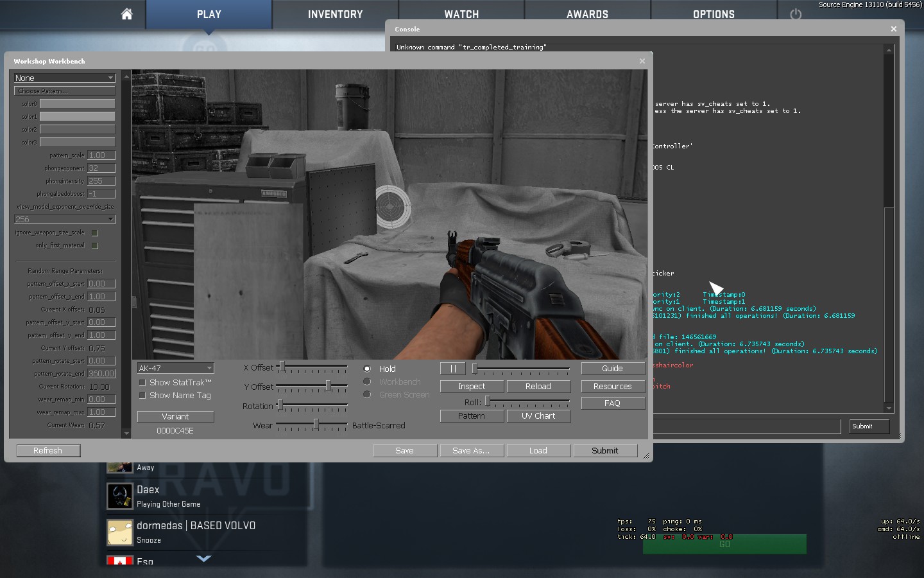Viewport: 924px width, 578px height.
Task: Click the animation timeline slider
Action: tap(521, 369)
